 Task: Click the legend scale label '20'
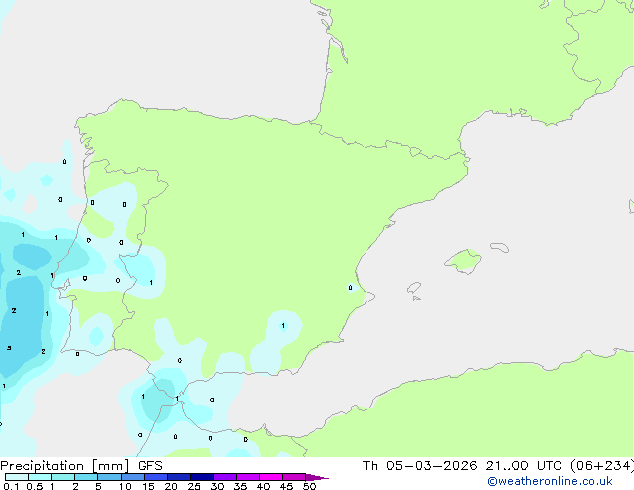point(171,486)
